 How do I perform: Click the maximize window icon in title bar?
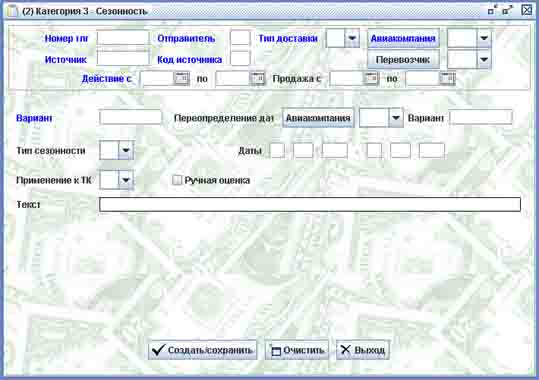(x=507, y=10)
